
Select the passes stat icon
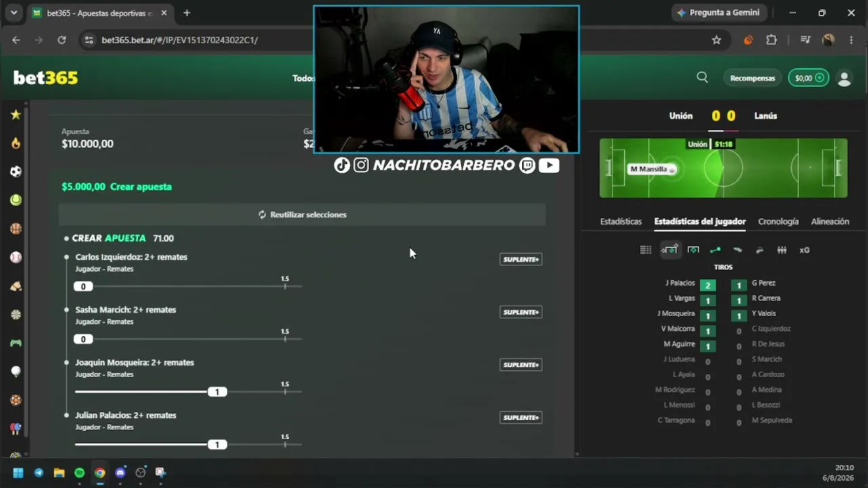[715, 250]
